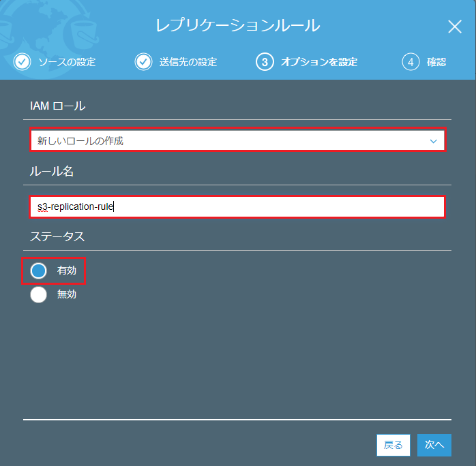Screen dimensions: 476x466
Task: Click the ステータス heading
Action: tap(57, 236)
